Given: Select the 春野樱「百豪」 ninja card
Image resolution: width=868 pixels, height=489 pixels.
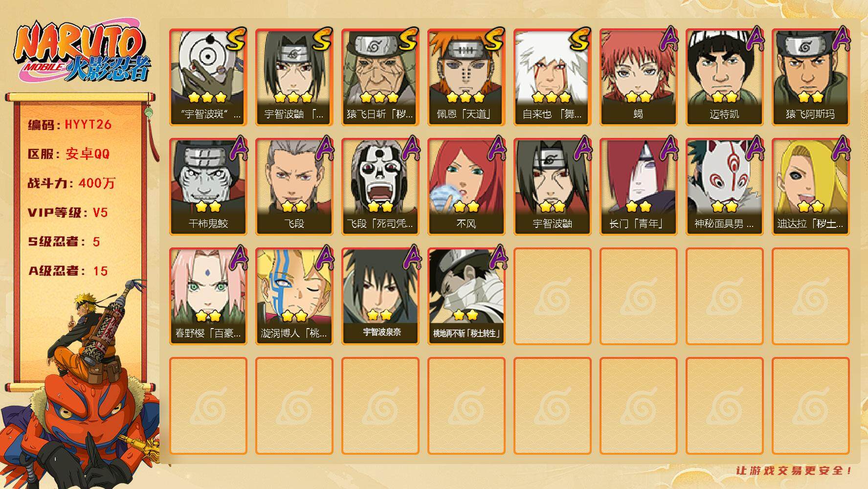Looking at the screenshot, I should click(x=208, y=296).
